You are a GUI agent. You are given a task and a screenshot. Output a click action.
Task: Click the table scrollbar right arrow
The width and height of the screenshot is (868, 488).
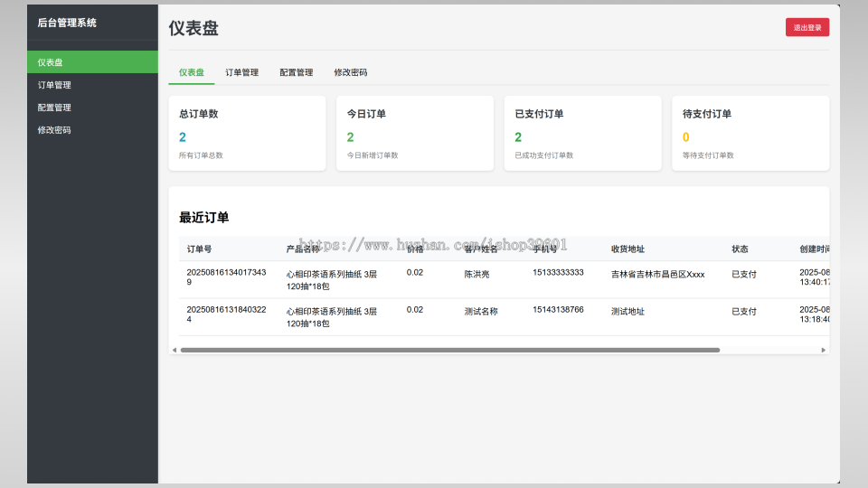click(x=823, y=351)
